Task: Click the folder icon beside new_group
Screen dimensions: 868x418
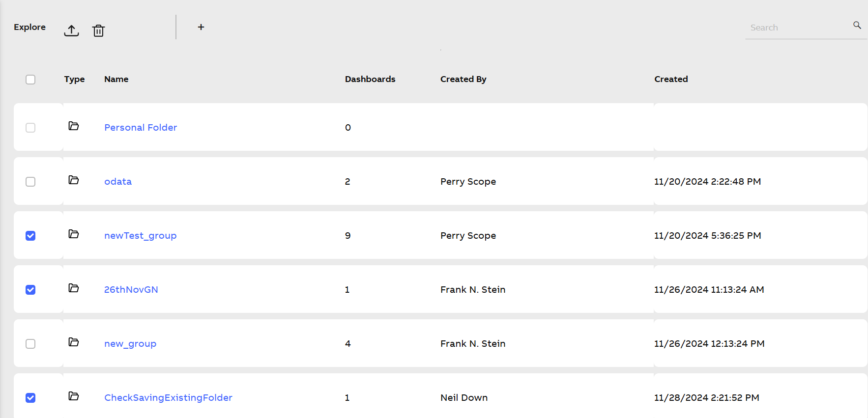Action: point(74,342)
